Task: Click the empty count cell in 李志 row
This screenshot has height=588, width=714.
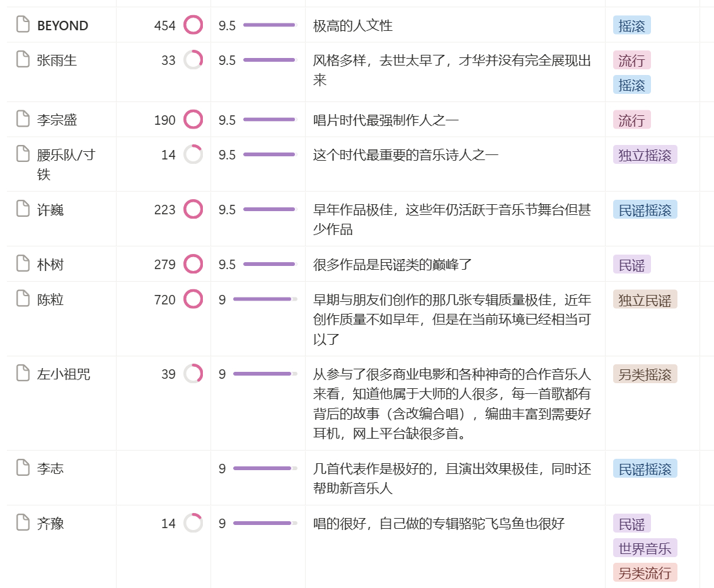Action: click(x=163, y=477)
